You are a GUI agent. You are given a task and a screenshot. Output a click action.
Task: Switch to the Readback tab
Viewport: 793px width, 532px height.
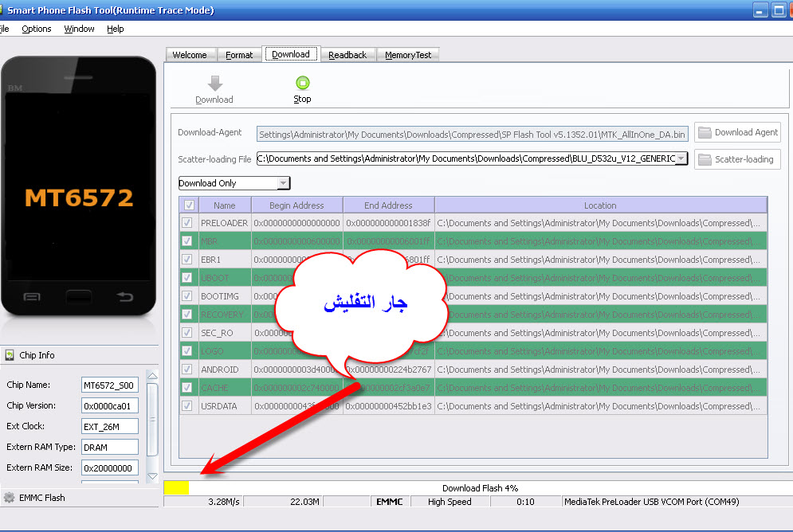pos(347,55)
